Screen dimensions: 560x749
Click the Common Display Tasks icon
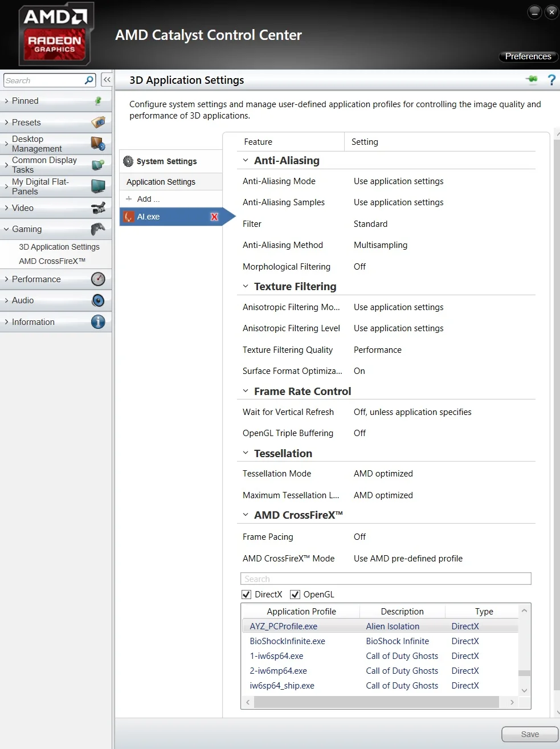pos(98,165)
